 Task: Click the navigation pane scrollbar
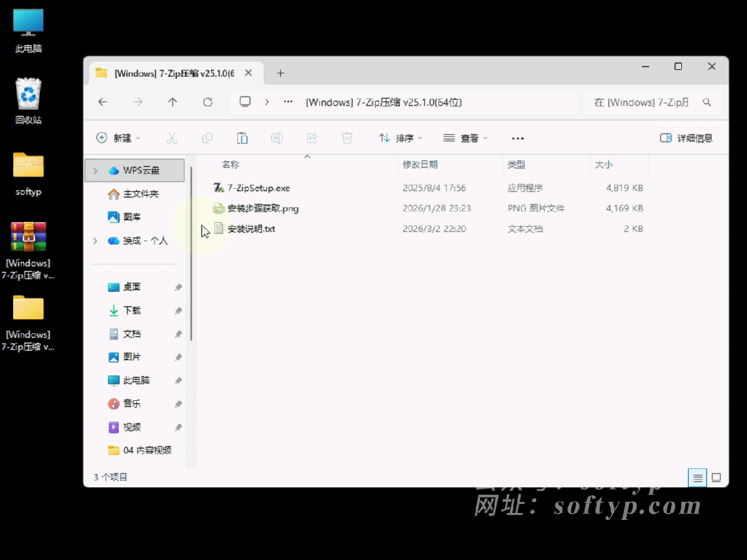coord(191,253)
